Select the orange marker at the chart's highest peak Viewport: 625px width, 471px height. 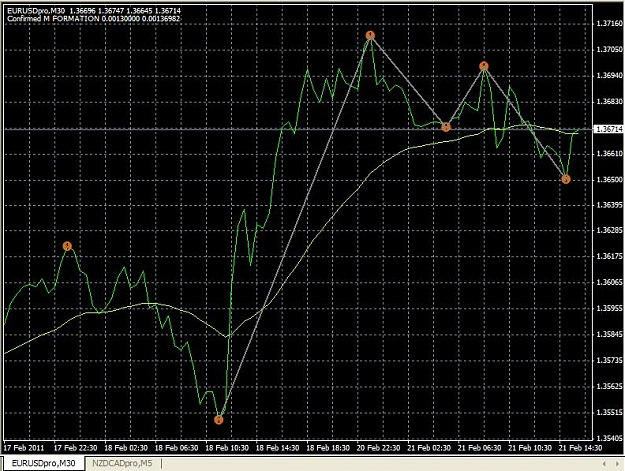pos(370,35)
